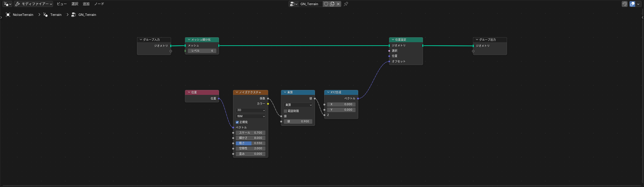This screenshot has height=187, width=644.
Task: Click the node group browse icon
Action: [x=293, y=4]
